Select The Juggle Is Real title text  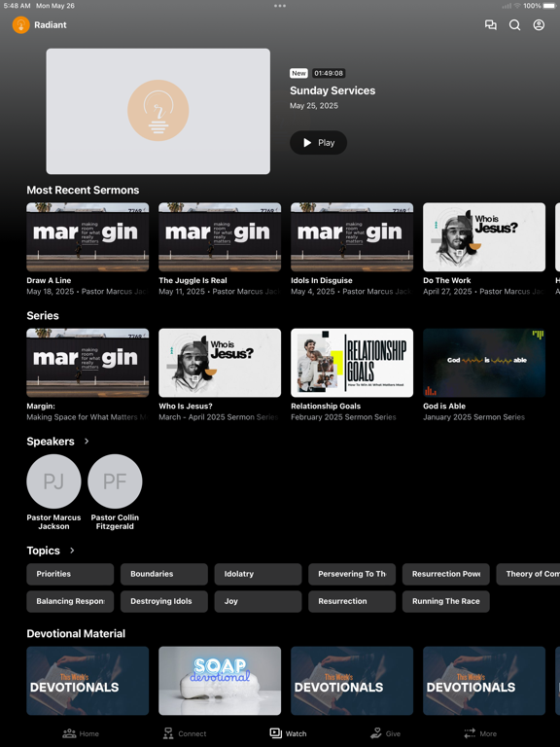coord(192,280)
